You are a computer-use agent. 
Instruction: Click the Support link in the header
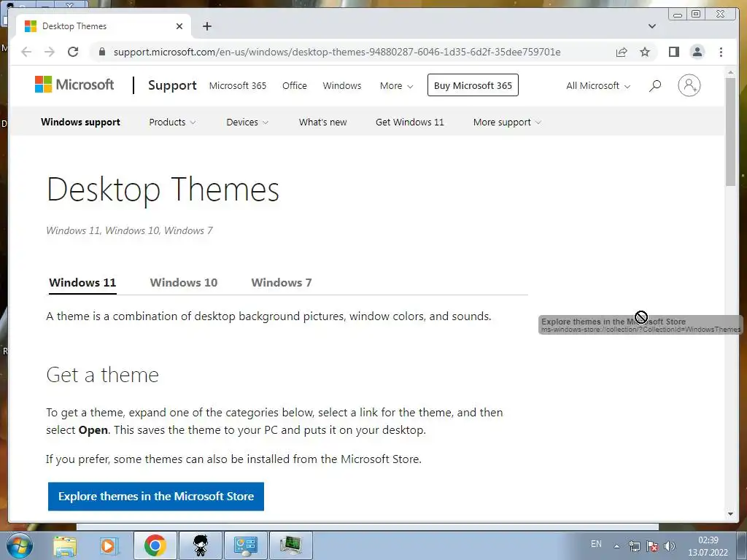point(172,85)
